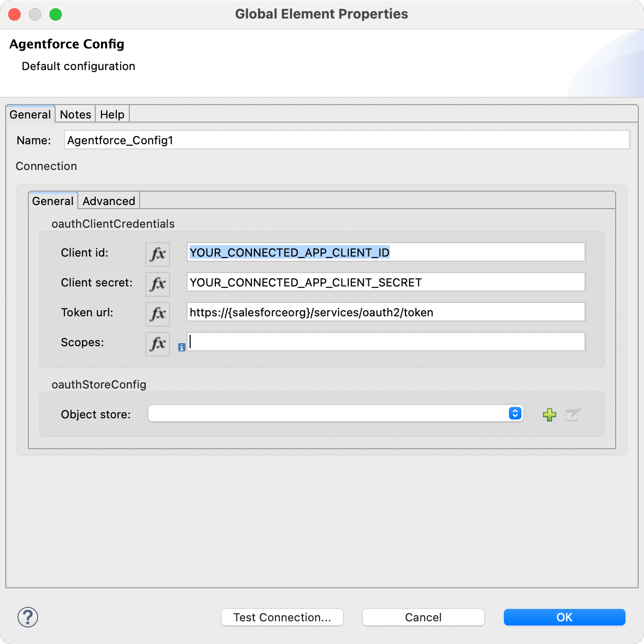Click the 'Name:' label
Viewport: 644px width, 644px height.
[34, 140]
